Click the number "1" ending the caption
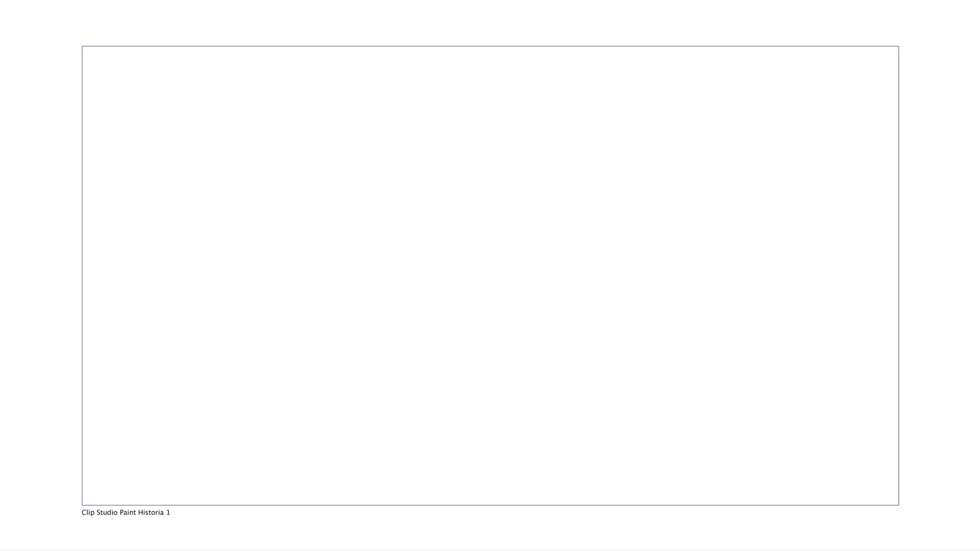 tap(168, 512)
